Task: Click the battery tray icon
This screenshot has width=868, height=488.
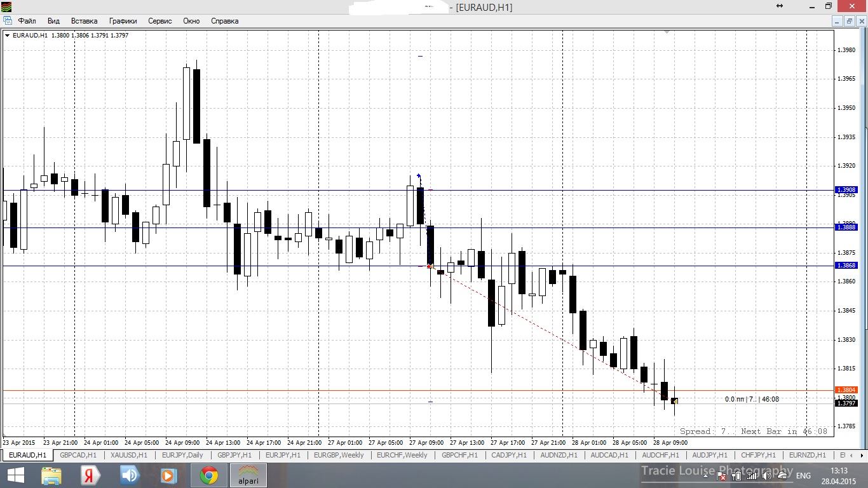Action: tap(736, 476)
